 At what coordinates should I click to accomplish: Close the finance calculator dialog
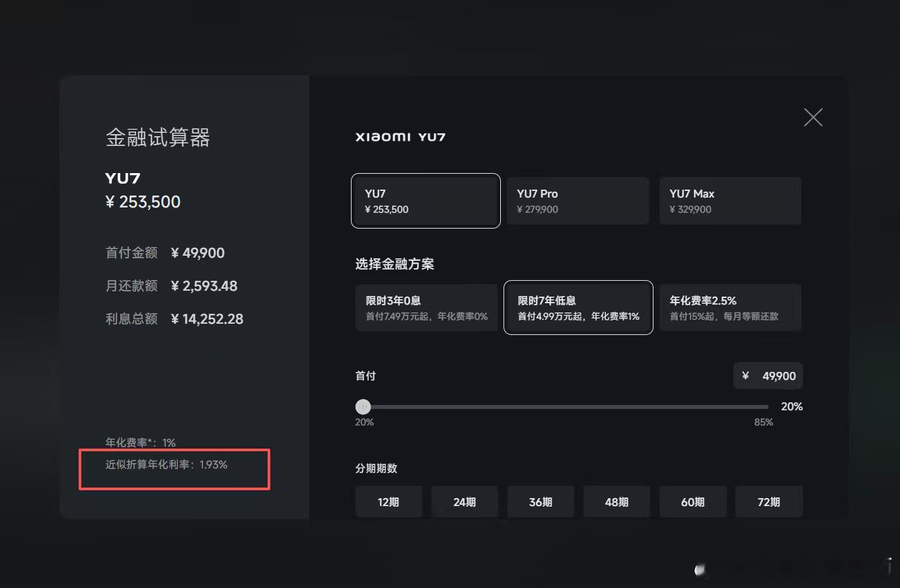coord(813,118)
